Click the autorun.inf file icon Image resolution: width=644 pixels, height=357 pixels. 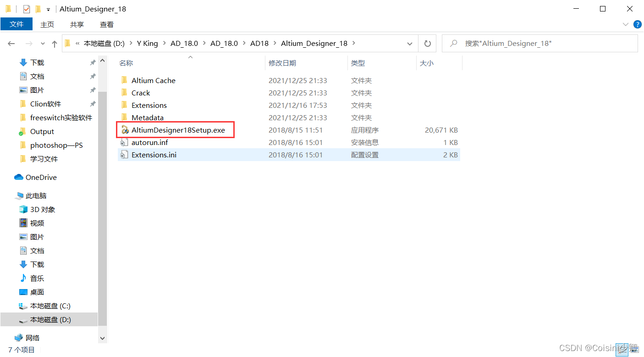click(x=124, y=142)
